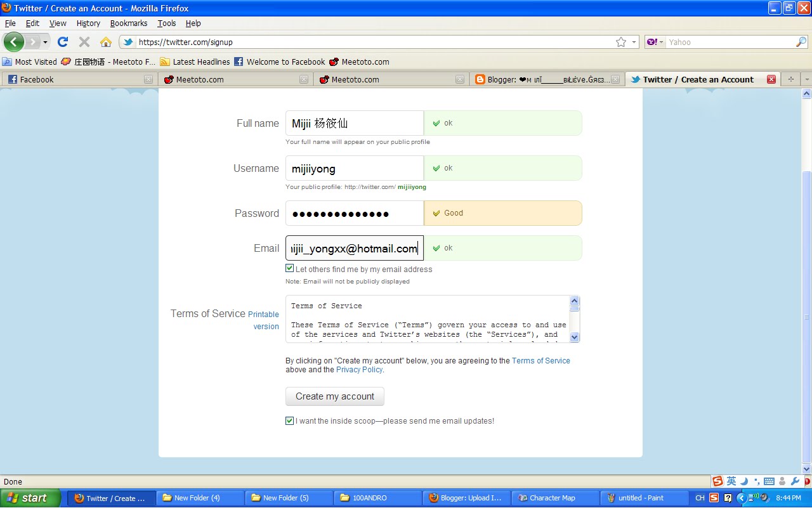Click into the Password field
Image resolution: width=812 pixels, height=508 pixels.
tap(354, 213)
